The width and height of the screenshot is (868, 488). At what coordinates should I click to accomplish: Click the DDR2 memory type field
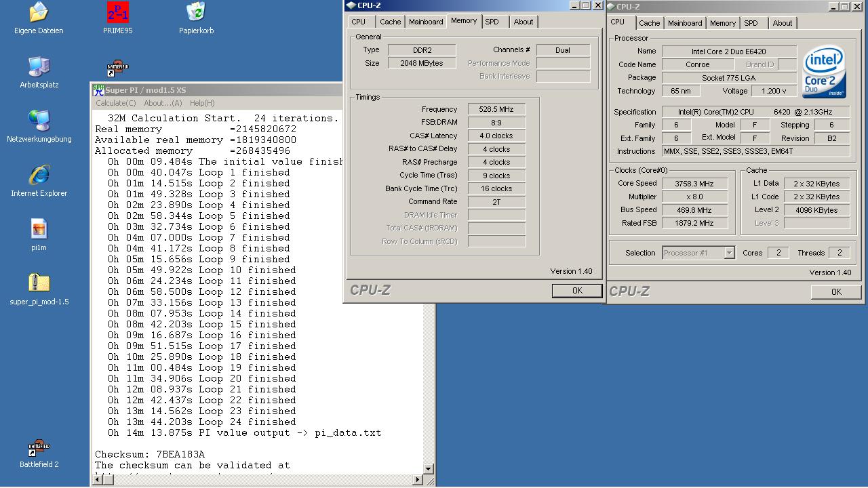click(422, 50)
